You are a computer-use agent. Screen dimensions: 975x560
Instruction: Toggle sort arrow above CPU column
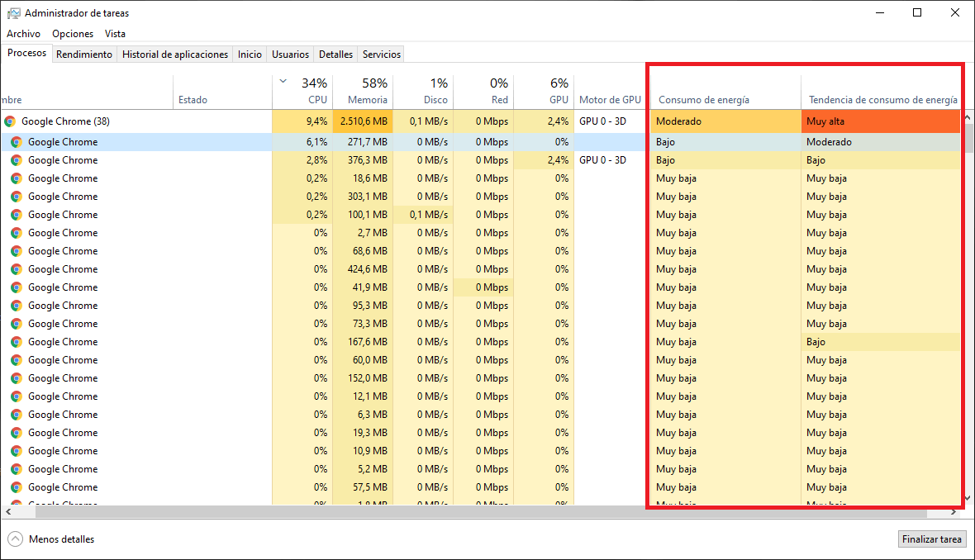click(x=283, y=82)
